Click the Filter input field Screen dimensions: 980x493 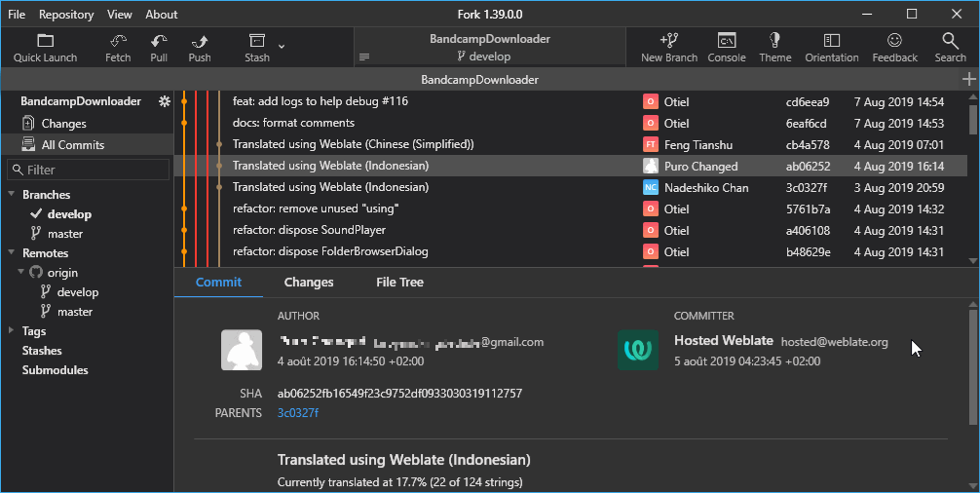click(x=88, y=170)
